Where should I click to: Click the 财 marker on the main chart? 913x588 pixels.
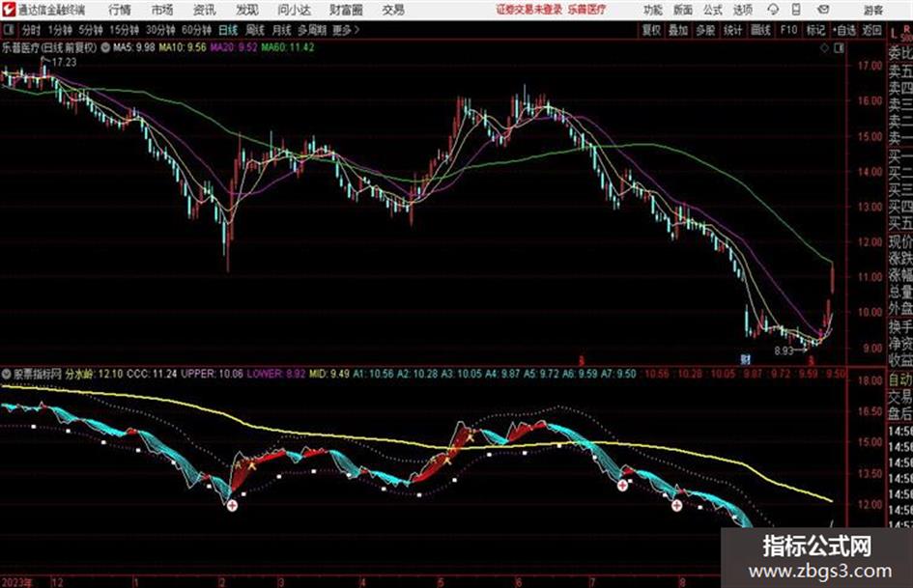[x=745, y=359]
